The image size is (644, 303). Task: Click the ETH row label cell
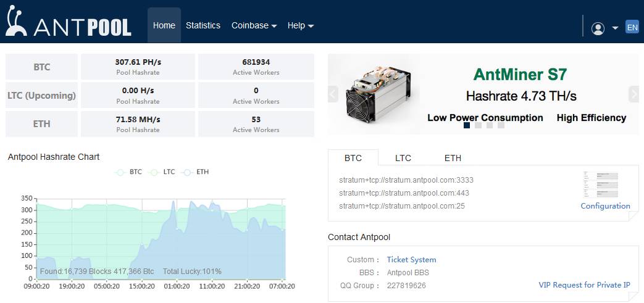point(41,124)
